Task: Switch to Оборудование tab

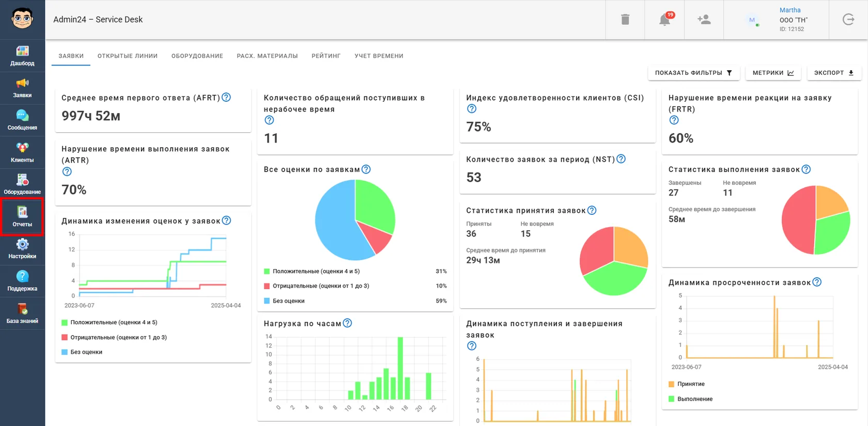Action: pyautogui.click(x=197, y=56)
